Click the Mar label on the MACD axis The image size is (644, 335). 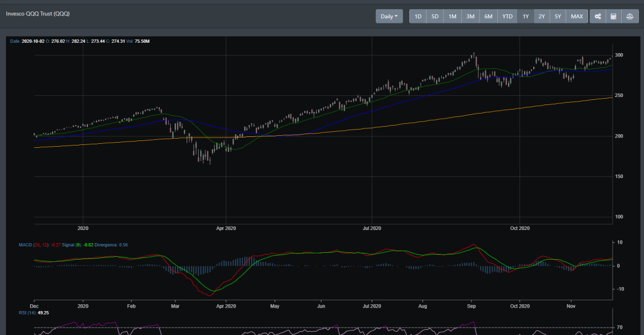pyautogui.click(x=175, y=306)
